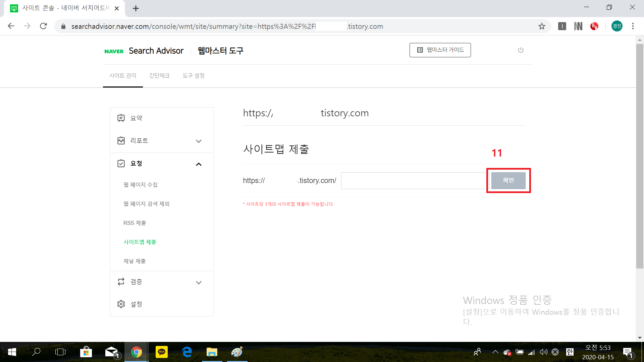Switch to the 간단체크 tab
The height and width of the screenshot is (362, 644).
(x=159, y=76)
